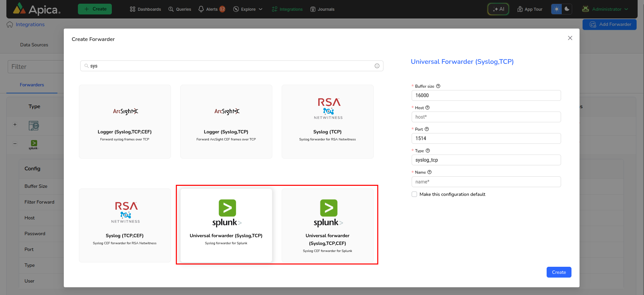Click the Port field help icon
The width and height of the screenshot is (644, 295).
(x=427, y=129)
